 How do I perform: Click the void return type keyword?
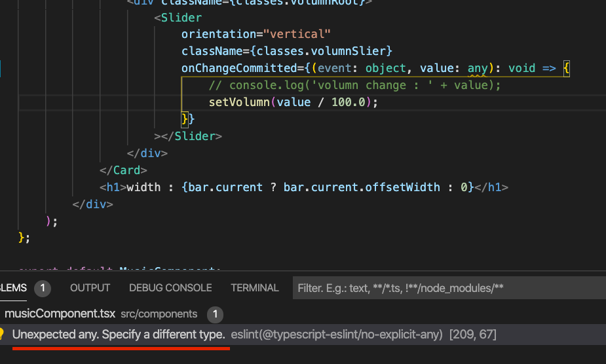[521, 68]
